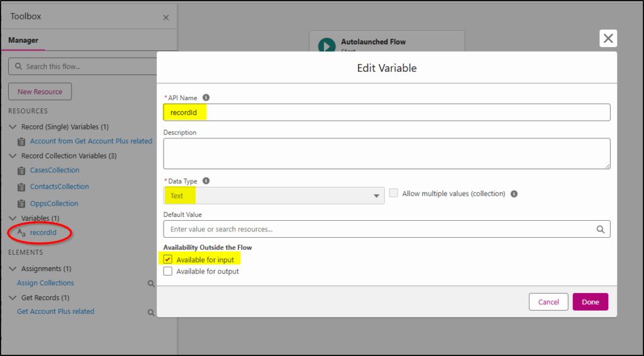Open the recordId variable
This screenshot has height=356, width=644.
43,232
